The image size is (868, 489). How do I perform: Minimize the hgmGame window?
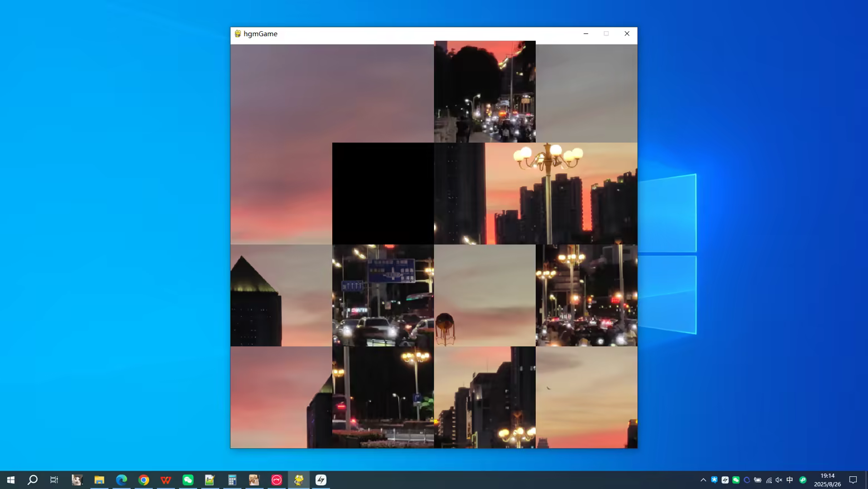coord(586,33)
